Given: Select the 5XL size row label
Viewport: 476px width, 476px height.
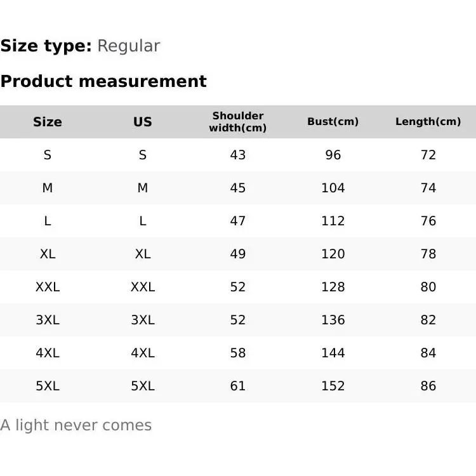Looking at the screenshot, I should [48, 386].
